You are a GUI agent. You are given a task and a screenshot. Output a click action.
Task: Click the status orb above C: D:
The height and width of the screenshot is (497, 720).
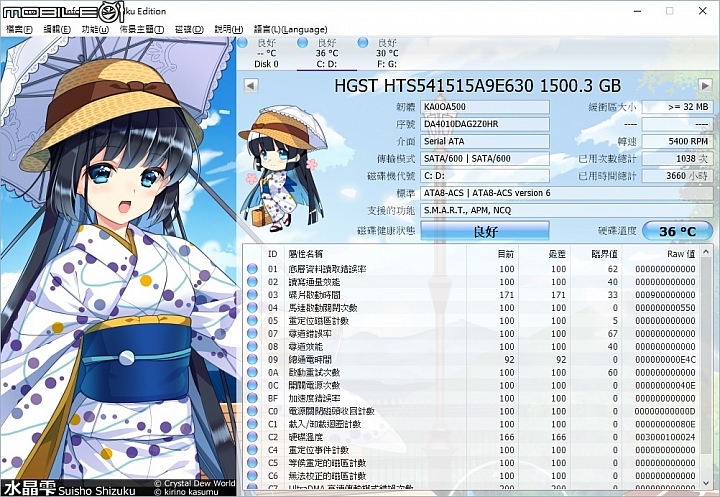(303, 43)
